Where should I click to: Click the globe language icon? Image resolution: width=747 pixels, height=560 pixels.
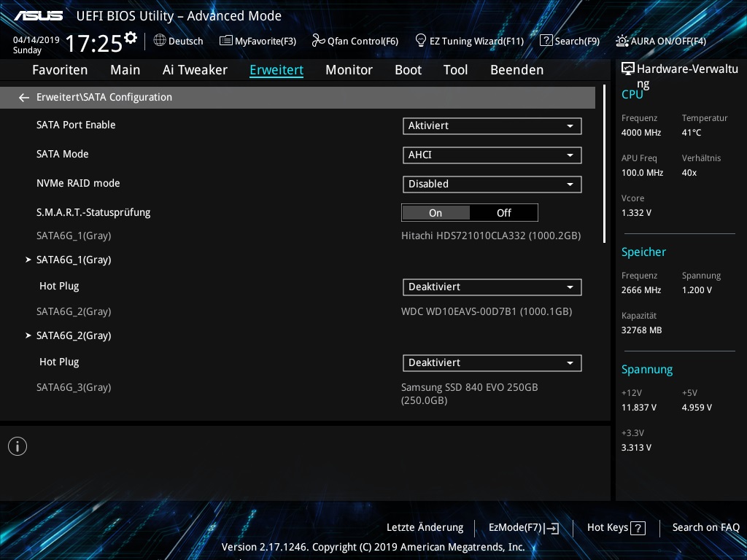click(x=160, y=41)
